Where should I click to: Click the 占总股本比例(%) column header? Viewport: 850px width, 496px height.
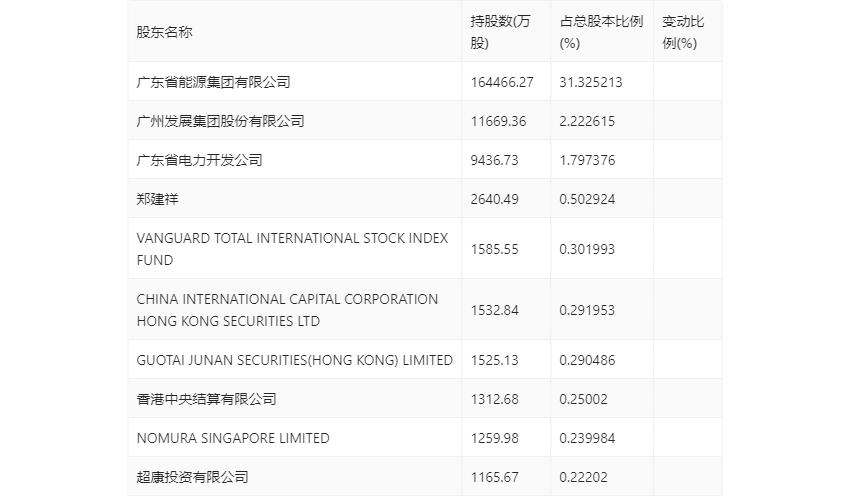pyautogui.click(x=601, y=32)
